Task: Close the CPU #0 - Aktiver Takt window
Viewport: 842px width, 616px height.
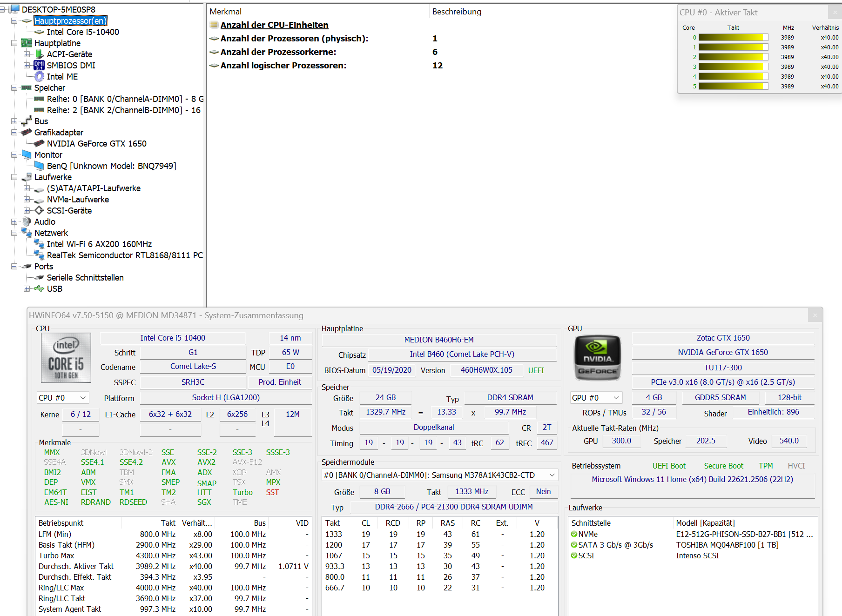Action: click(x=835, y=13)
